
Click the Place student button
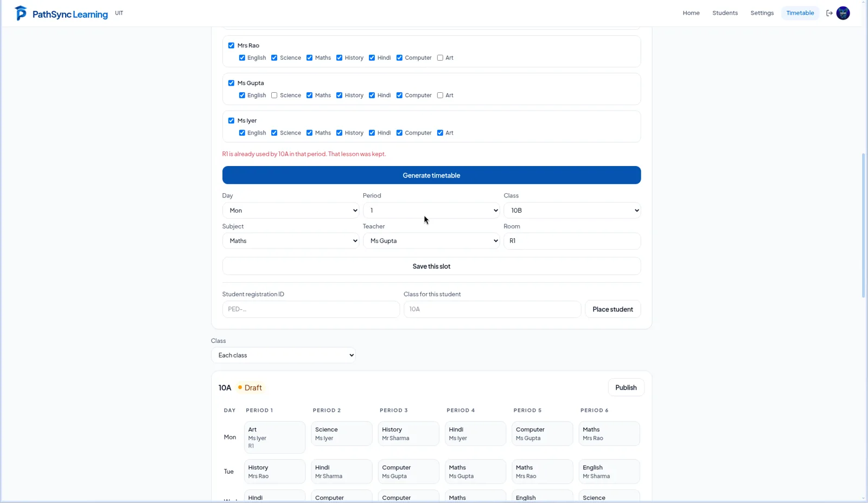[x=612, y=309]
